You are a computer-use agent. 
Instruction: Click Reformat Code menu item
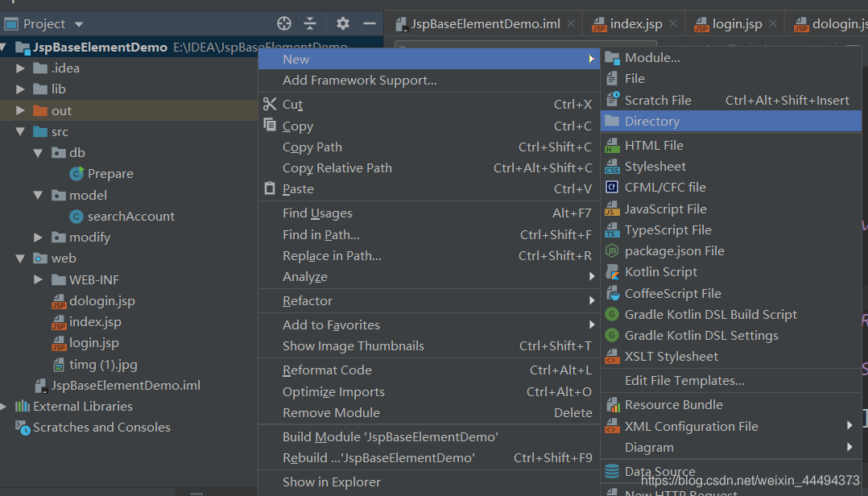tap(429, 370)
